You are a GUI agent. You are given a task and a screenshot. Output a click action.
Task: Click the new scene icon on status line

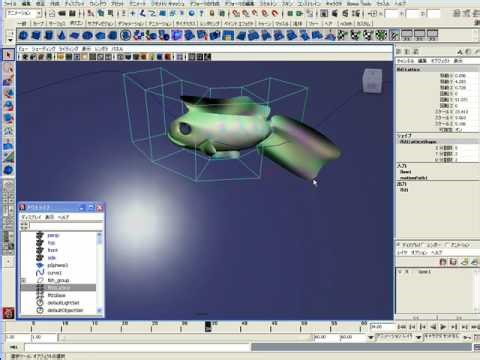[x=52, y=13]
